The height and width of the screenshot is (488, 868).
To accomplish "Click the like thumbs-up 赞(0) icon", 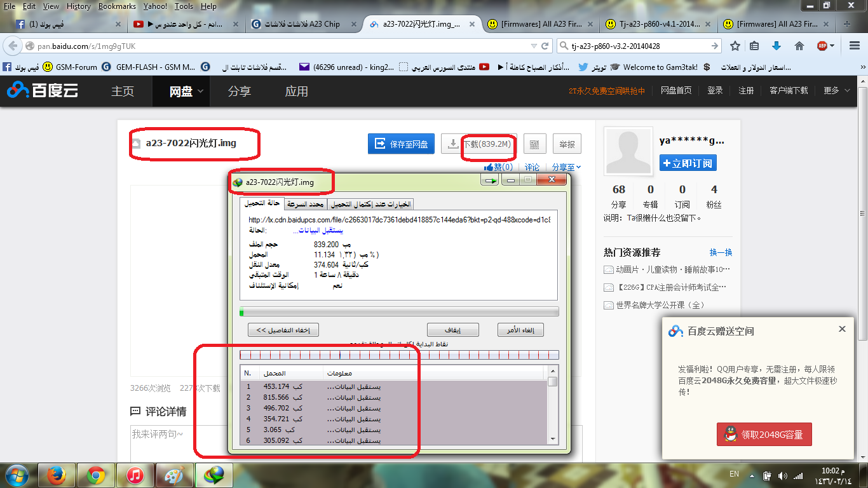I will (x=498, y=167).
